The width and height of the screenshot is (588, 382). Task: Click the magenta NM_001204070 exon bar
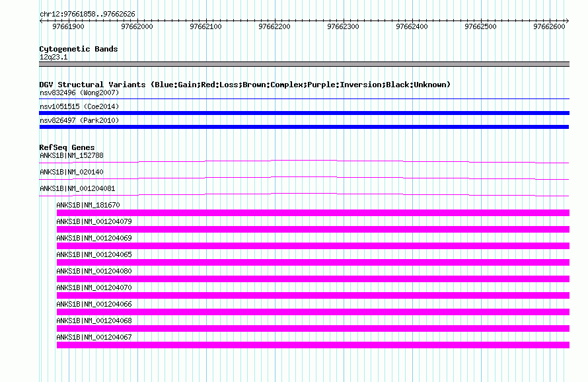pos(312,295)
